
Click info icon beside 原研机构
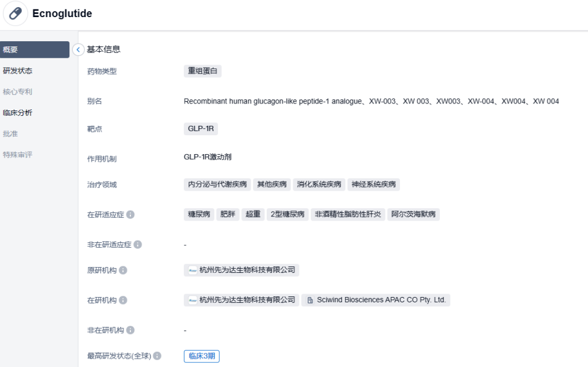(123, 271)
